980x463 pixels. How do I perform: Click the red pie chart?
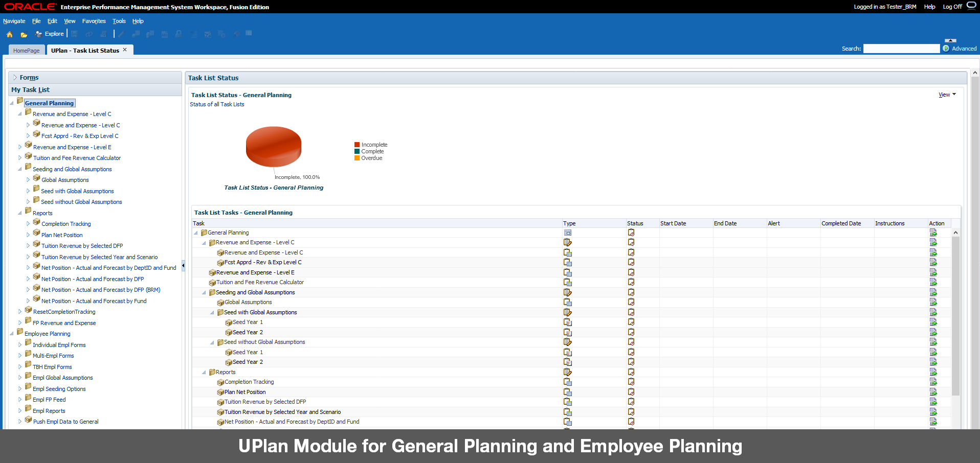[x=274, y=147]
